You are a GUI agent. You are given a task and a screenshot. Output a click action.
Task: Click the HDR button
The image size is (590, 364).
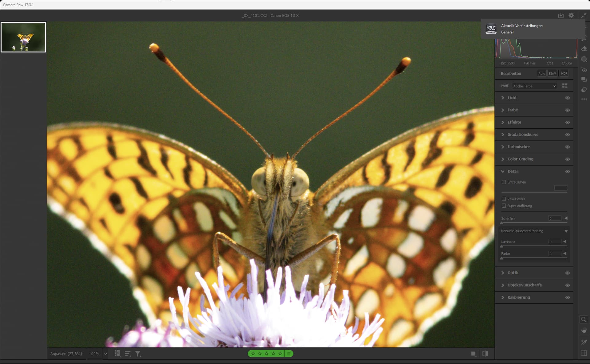point(564,73)
